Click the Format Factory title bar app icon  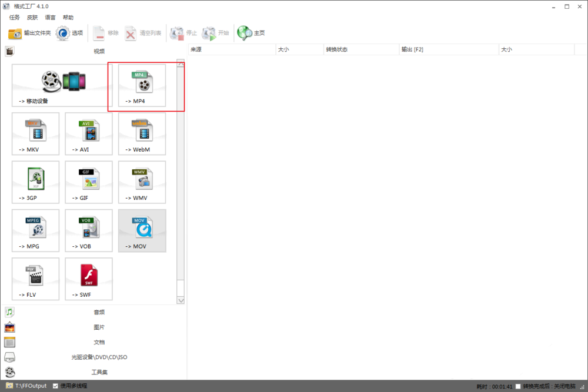[6, 6]
